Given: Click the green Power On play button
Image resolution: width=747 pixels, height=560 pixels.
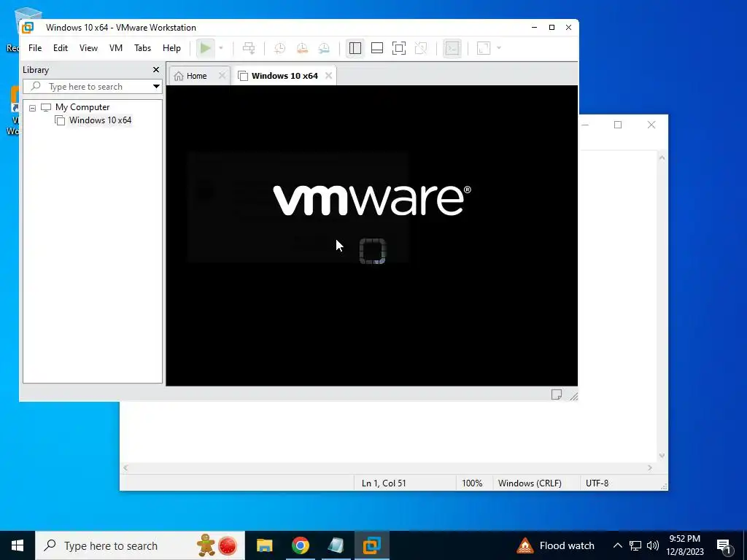Looking at the screenshot, I should [205, 48].
